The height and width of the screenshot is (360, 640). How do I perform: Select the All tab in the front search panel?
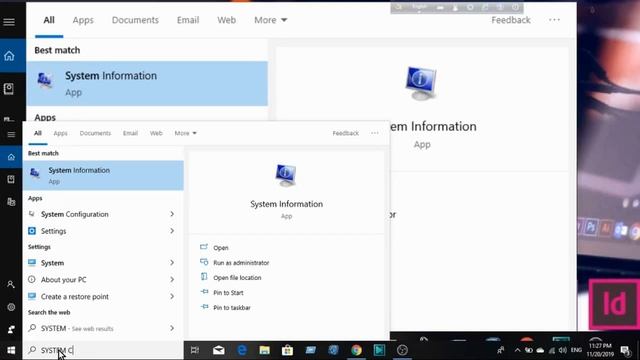tap(38, 133)
